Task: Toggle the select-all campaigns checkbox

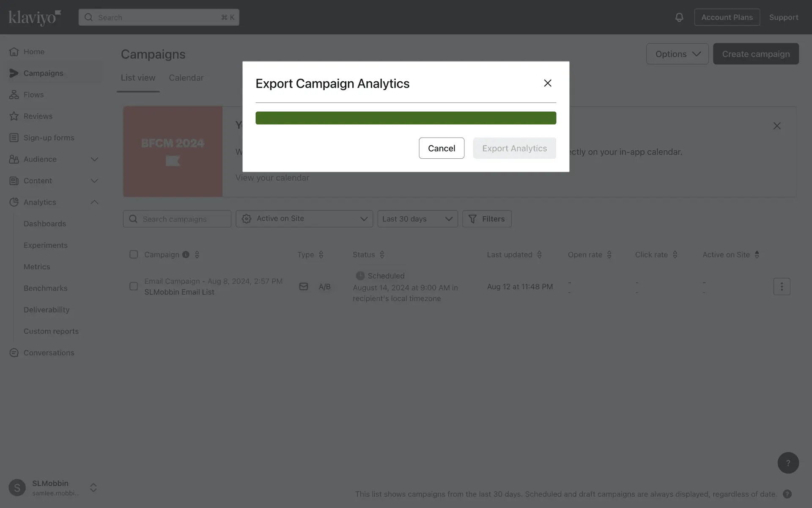Action: (134, 254)
